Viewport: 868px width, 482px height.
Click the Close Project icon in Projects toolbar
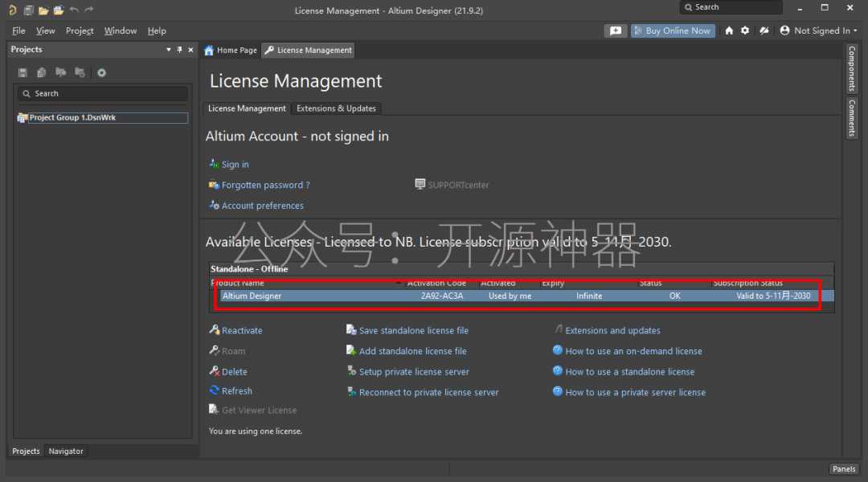click(80, 72)
